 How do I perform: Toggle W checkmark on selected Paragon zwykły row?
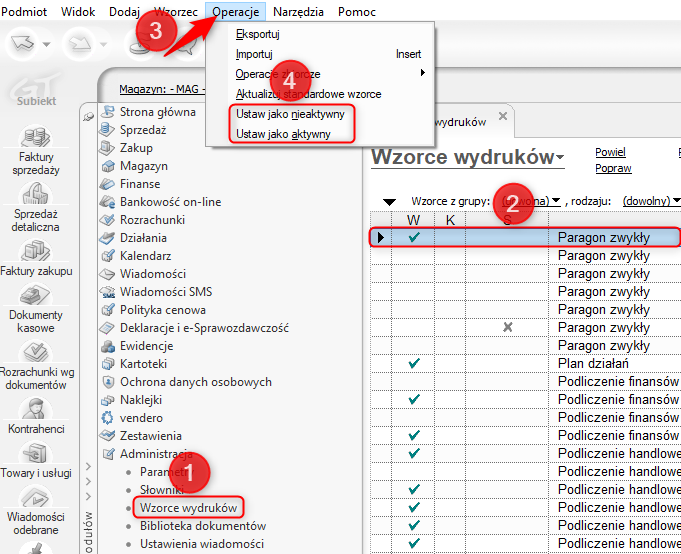[x=414, y=237]
